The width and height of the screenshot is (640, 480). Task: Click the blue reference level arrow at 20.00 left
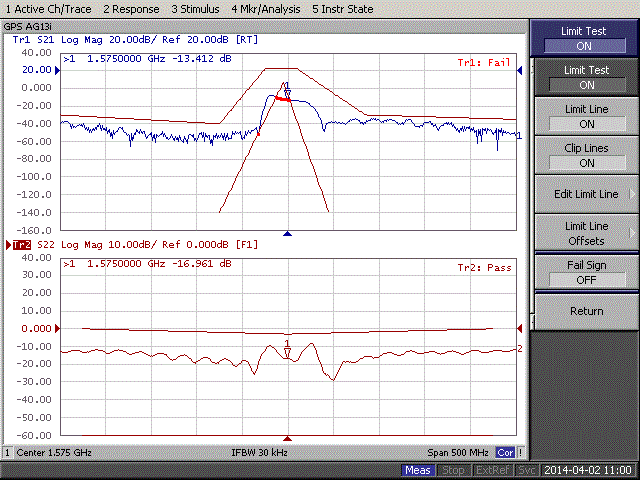pyautogui.click(x=58, y=70)
